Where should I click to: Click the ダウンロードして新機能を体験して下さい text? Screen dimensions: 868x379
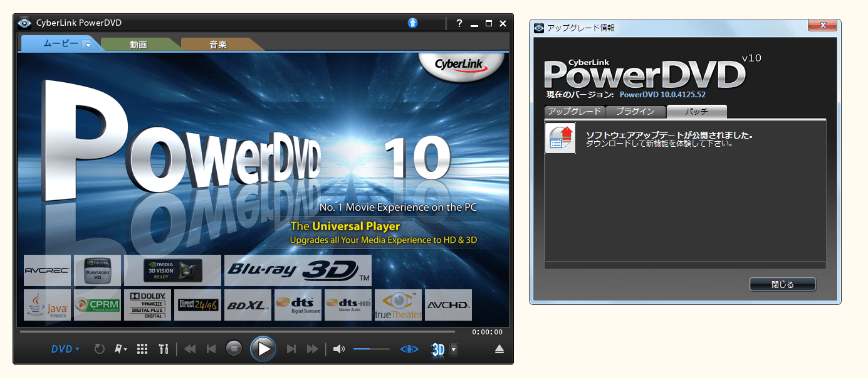pyautogui.click(x=659, y=144)
